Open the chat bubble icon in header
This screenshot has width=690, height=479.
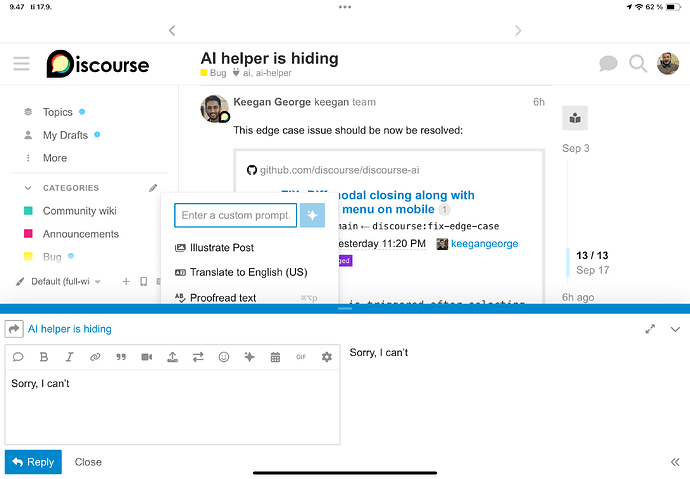pos(608,64)
